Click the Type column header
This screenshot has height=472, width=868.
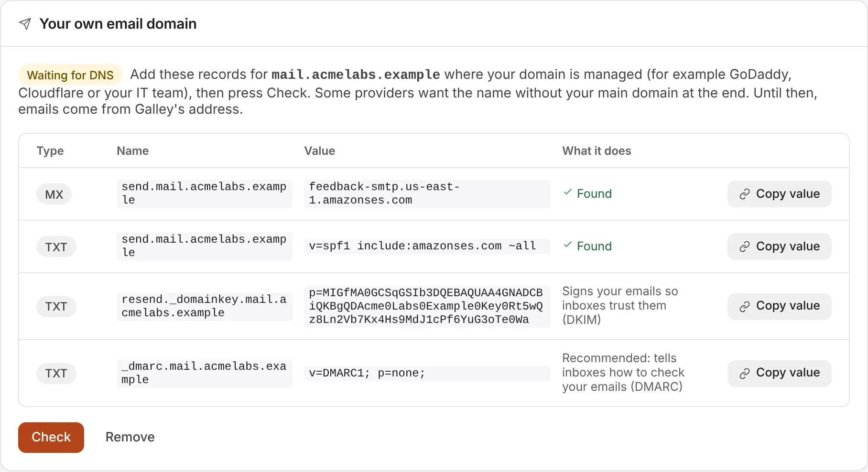click(50, 151)
